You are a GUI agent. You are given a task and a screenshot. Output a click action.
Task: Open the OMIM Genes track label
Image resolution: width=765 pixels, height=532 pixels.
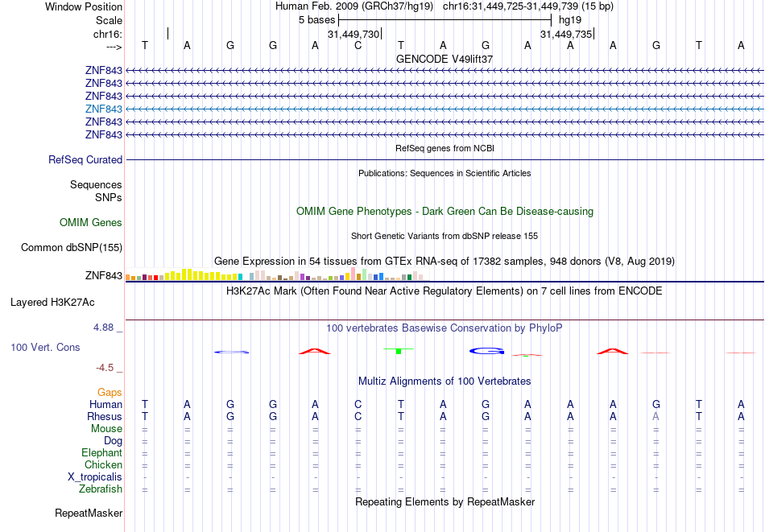(x=91, y=222)
